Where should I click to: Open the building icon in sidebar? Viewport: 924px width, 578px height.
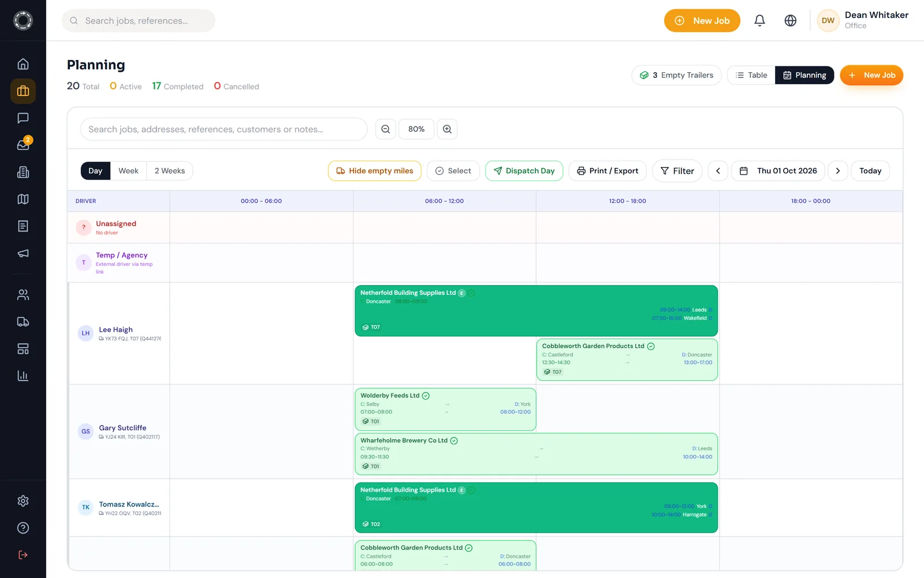(x=23, y=172)
